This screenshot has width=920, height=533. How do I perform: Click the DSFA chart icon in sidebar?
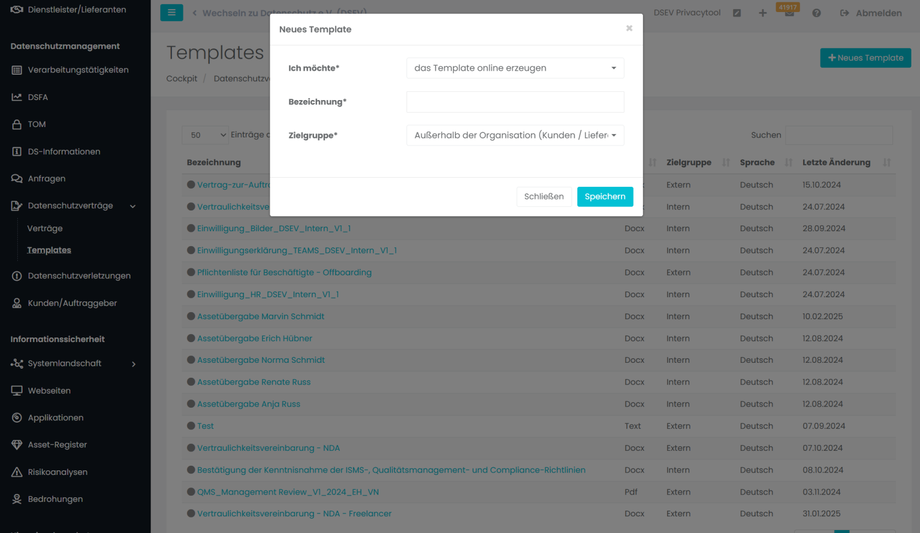pyautogui.click(x=17, y=97)
